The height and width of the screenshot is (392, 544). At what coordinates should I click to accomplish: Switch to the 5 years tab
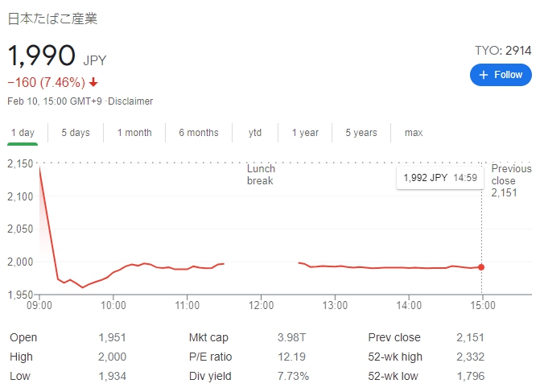[x=361, y=133]
